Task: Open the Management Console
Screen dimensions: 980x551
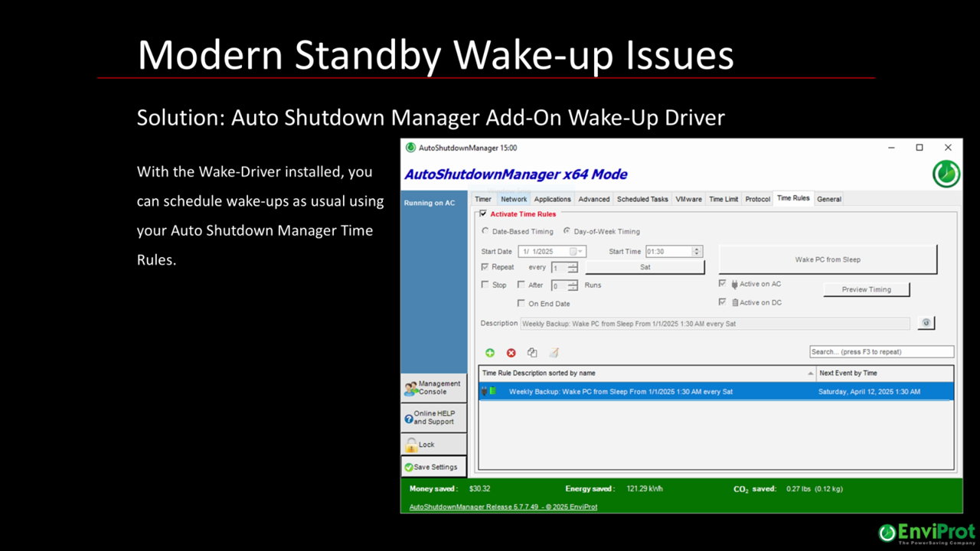Action: (x=433, y=388)
